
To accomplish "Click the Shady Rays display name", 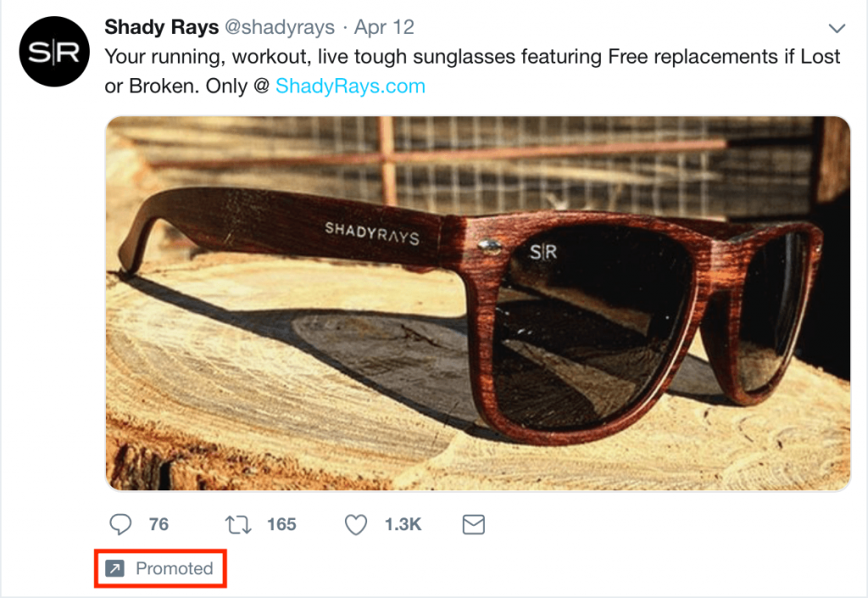I will pos(161,26).
